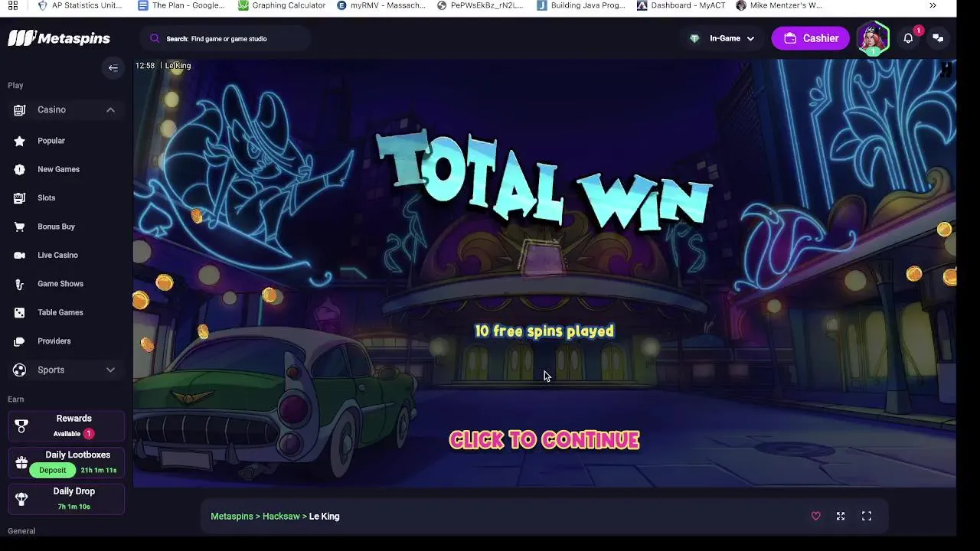Expand the Sports section chevron
The width and height of the screenshot is (980, 551).
click(110, 370)
